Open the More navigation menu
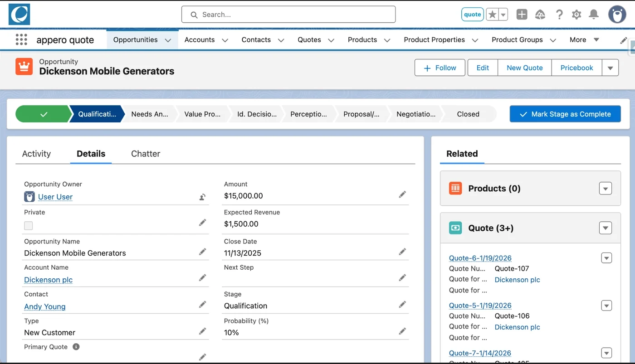 (584, 39)
